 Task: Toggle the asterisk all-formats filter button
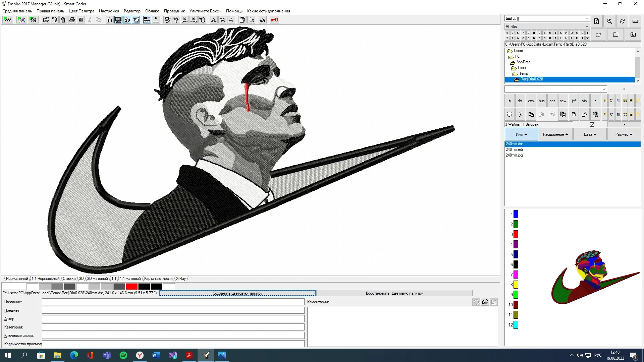coord(509,101)
